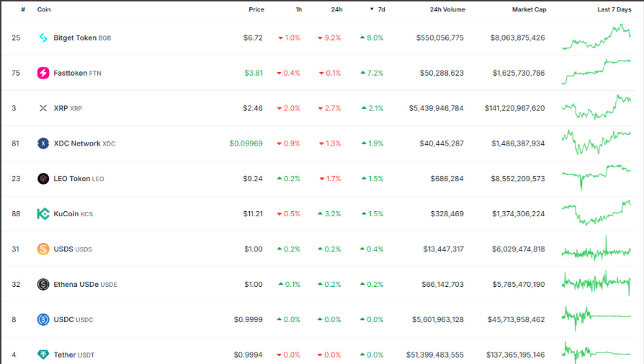644x364 pixels.
Task: Click the XRP coin logo
Action: tap(43, 108)
